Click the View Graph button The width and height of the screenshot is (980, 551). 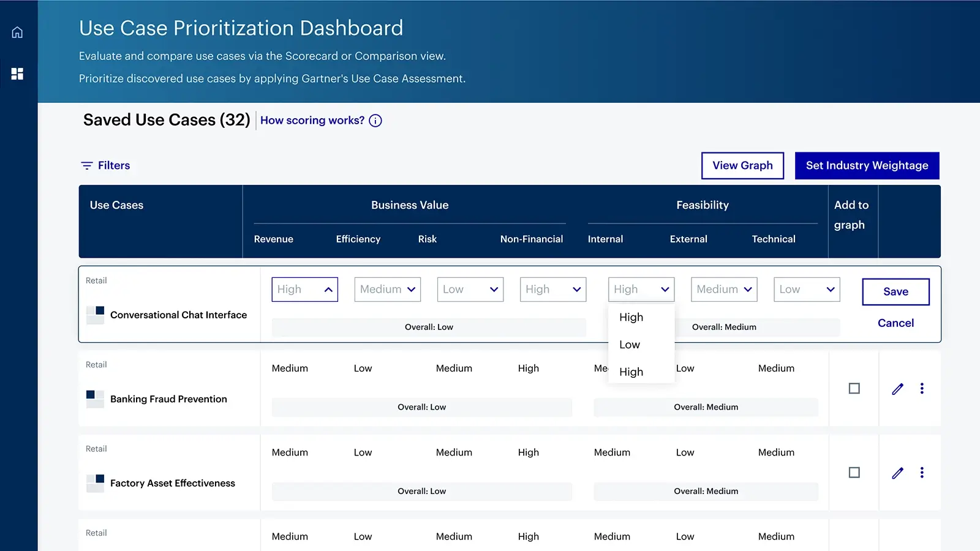click(x=742, y=165)
